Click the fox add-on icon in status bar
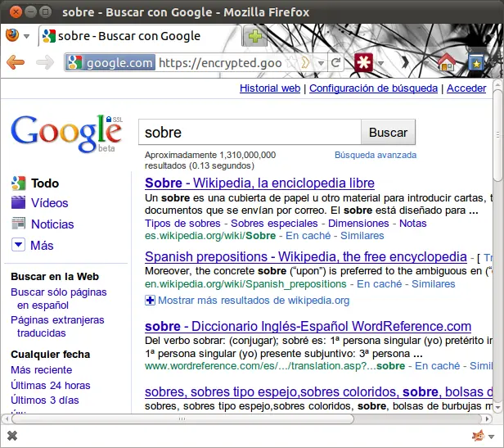This screenshot has width=504, height=448. click(x=479, y=436)
